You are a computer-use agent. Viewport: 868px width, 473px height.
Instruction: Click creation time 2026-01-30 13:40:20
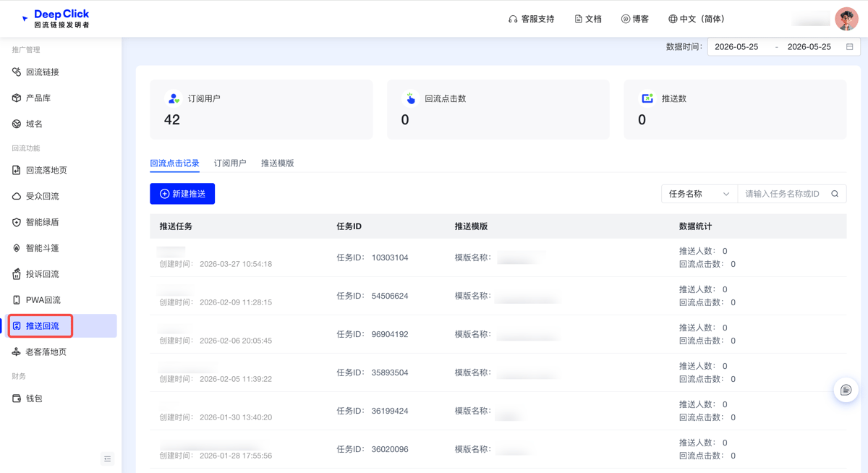pos(236,417)
